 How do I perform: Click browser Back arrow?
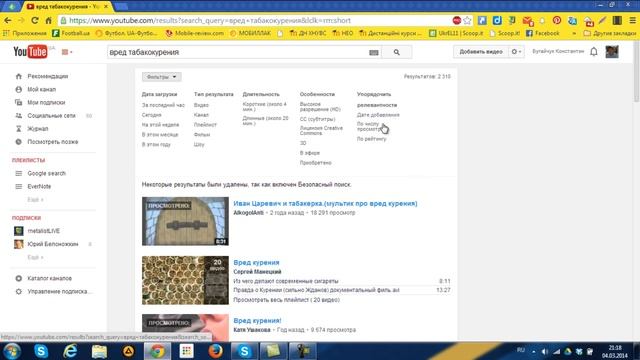point(8,20)
